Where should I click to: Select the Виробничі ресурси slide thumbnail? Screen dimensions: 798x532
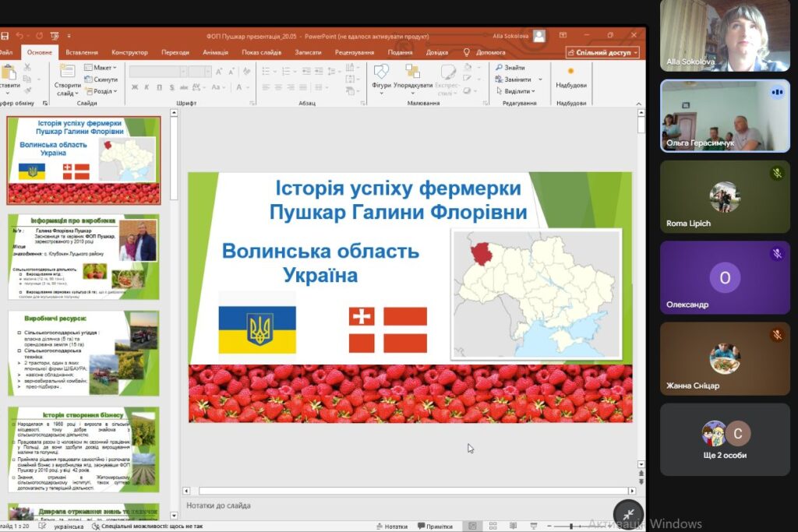click(x=83, y=354)
